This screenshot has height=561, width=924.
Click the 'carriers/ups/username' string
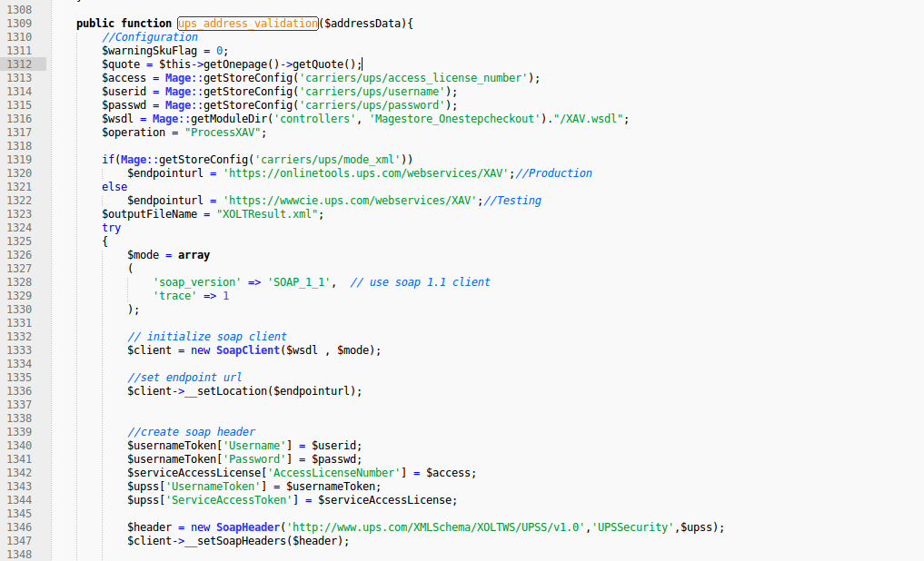[372, 92]
